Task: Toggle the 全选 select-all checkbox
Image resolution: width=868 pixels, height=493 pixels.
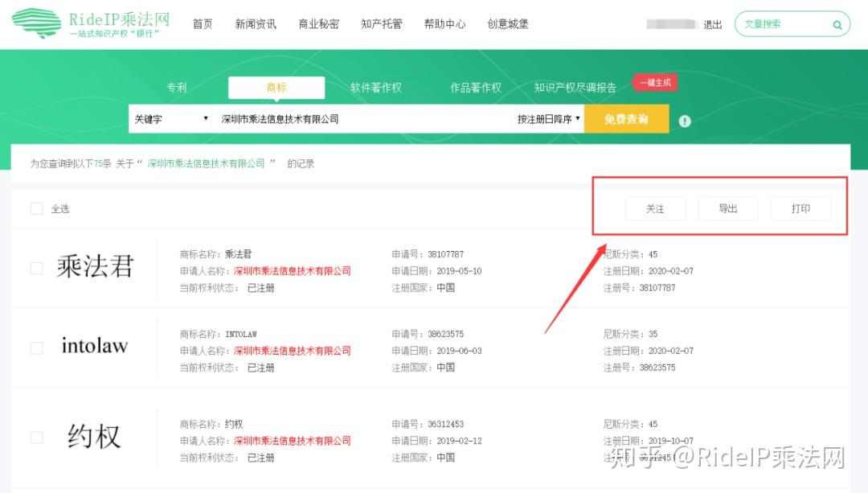Action: coord(36,207)
